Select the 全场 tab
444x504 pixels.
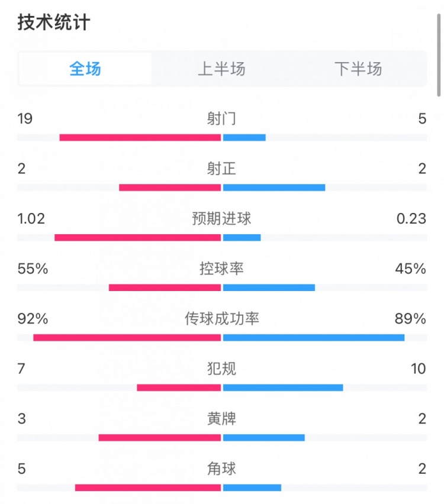[85, 69]
